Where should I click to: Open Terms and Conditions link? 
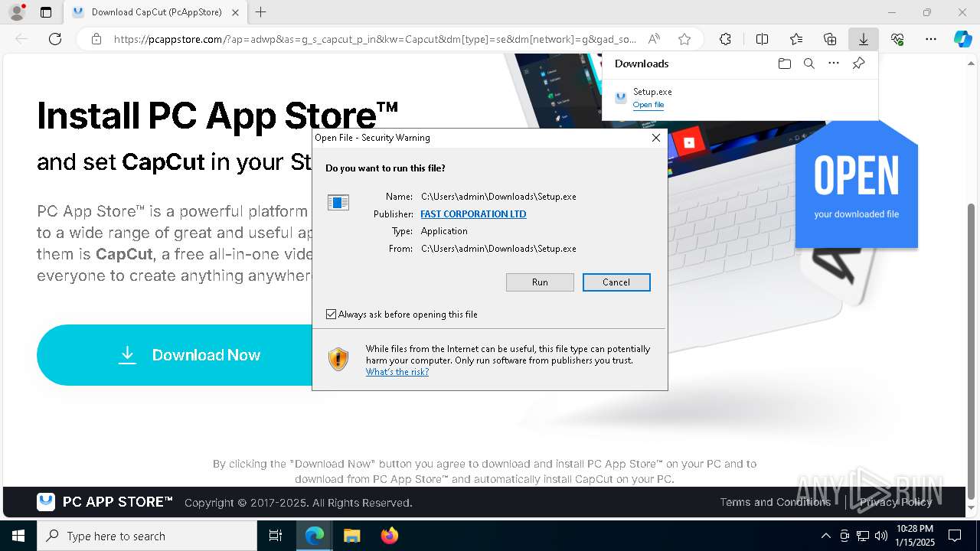point(775,502)
